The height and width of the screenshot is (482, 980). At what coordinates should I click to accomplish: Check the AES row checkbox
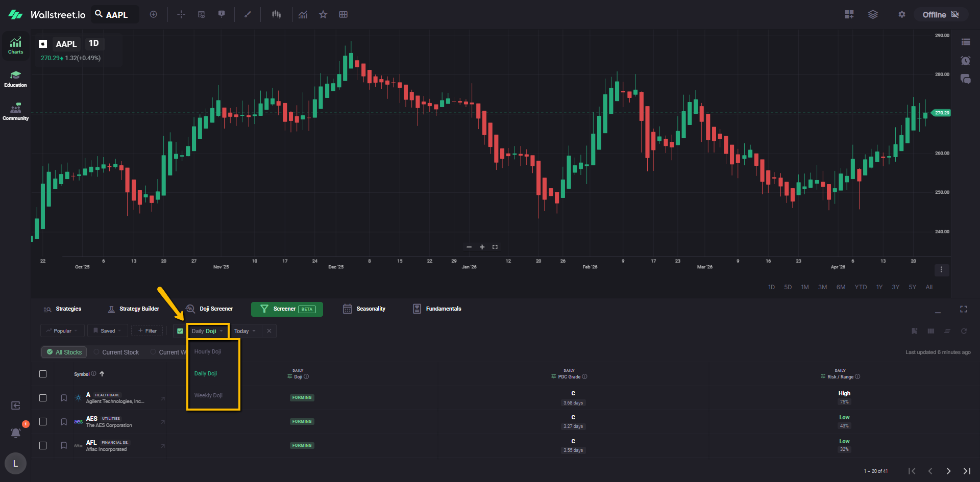[x=43, y=422]
